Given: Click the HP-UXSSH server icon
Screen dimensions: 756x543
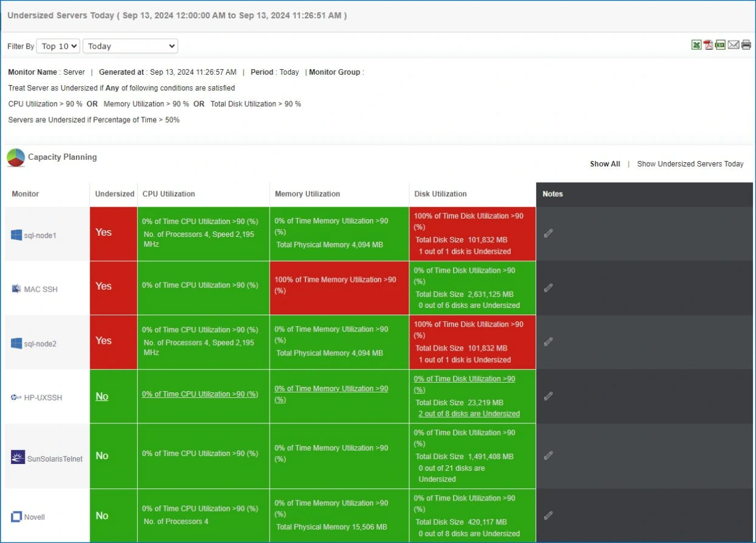Looking at the screenshot, I should pos(15,397).
